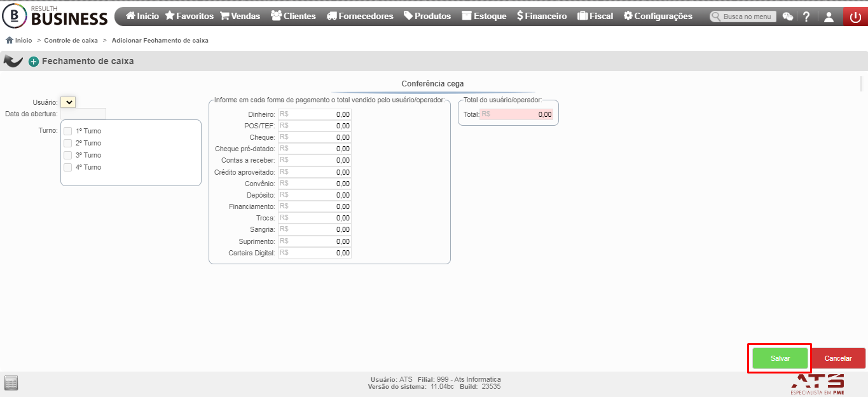
Task: Check the 2º Turno checkbox
Action: [67, 143]
